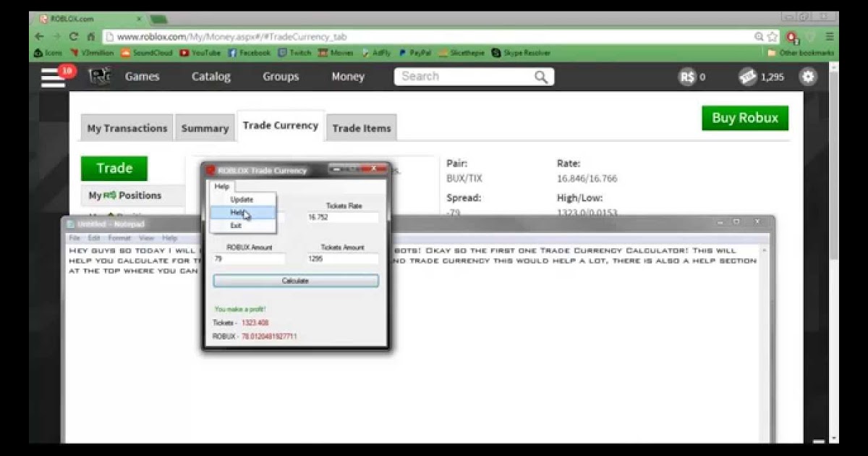Open Notepad's Format menu
This screenshot has width=868, height=456.
tap(119, 238)
